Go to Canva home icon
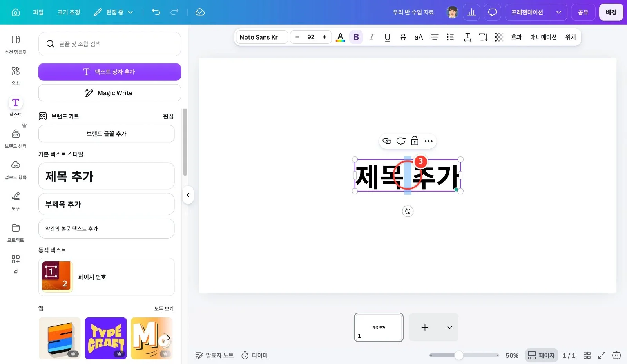627x364 pixels. coord(16,12)
